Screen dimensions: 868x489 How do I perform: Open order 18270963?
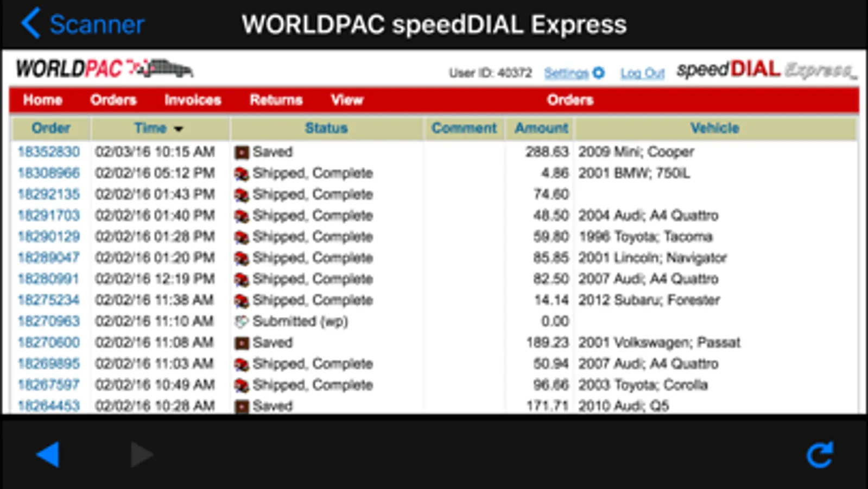49,321
